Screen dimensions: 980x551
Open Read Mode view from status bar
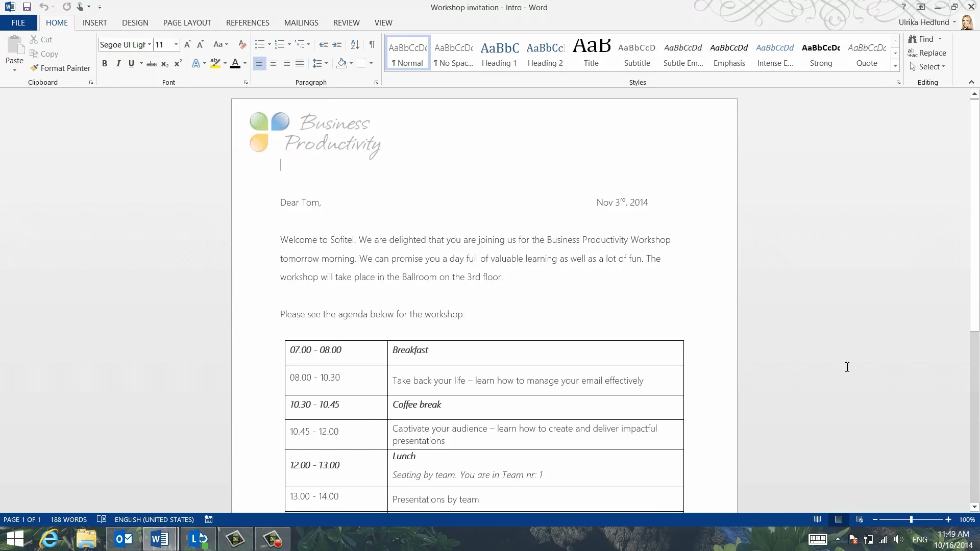point(817,519)
